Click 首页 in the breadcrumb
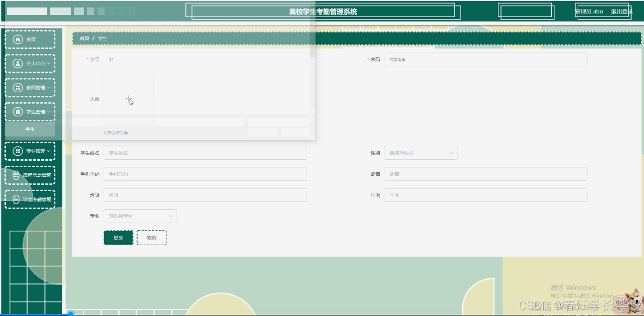Viewport: 644px width, 316px height. (x=85, y=38)
